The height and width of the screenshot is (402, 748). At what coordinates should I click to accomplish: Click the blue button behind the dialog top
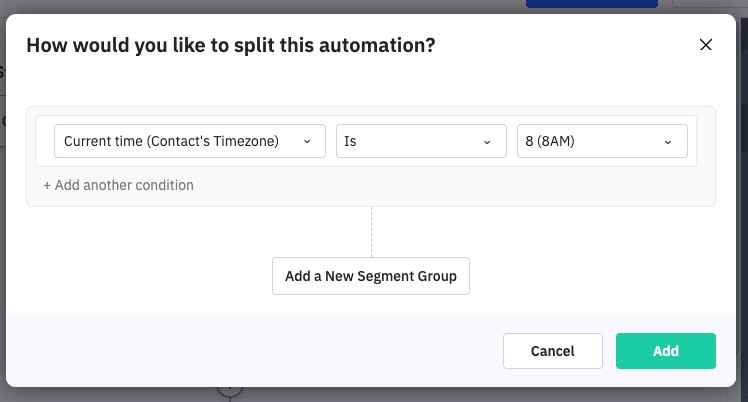[591, 4]
